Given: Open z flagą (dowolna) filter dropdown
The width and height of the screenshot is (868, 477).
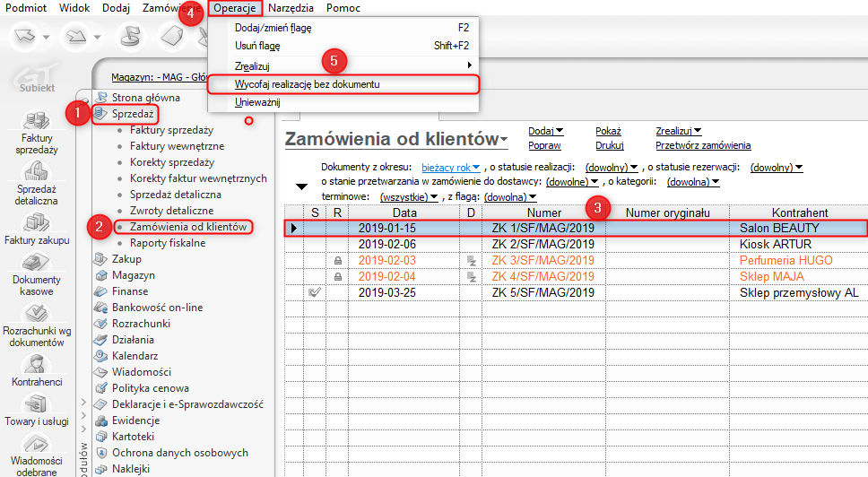Looking at the screenshot, I should pyautogui.click(x=510, y=196).
